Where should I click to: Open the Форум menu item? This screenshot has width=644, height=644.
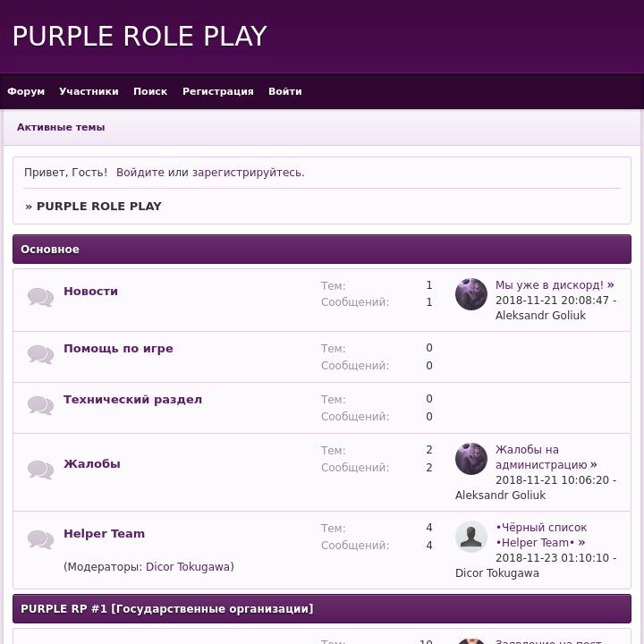click(x=26, y=91)
